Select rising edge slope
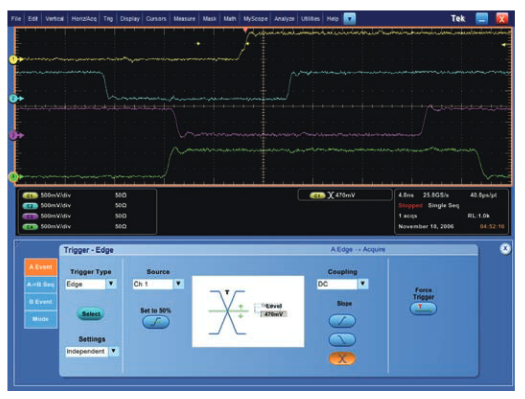Image resolution: width=525 pixels, height=399 pixels. 342,321
